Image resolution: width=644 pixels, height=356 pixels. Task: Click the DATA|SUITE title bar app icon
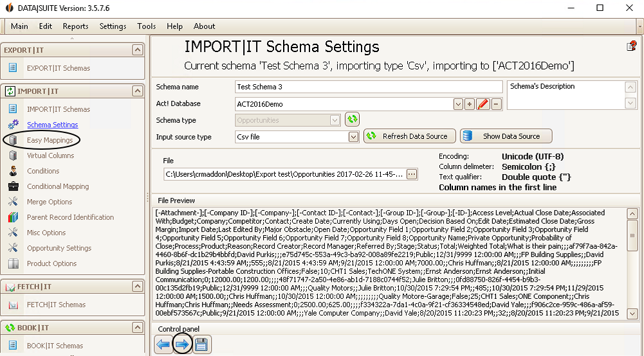pyautogui.click(x=9, y=8)
